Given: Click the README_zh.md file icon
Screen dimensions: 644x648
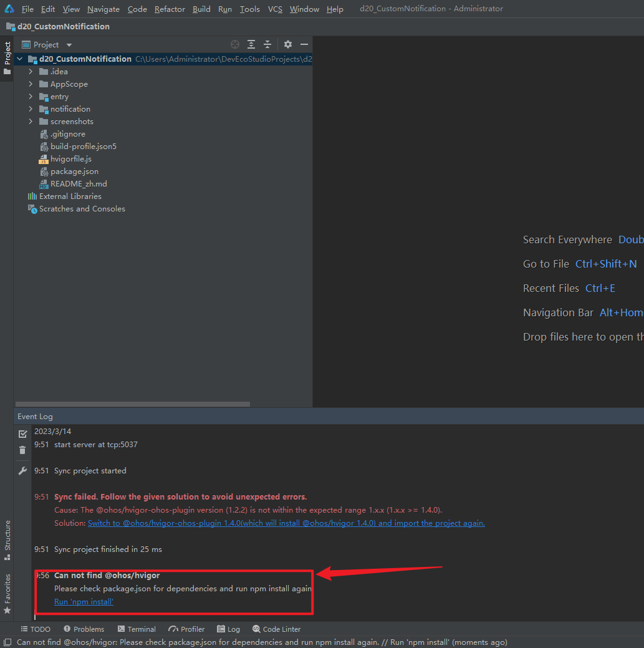Looking at the screenshot, I should point(44,184).
